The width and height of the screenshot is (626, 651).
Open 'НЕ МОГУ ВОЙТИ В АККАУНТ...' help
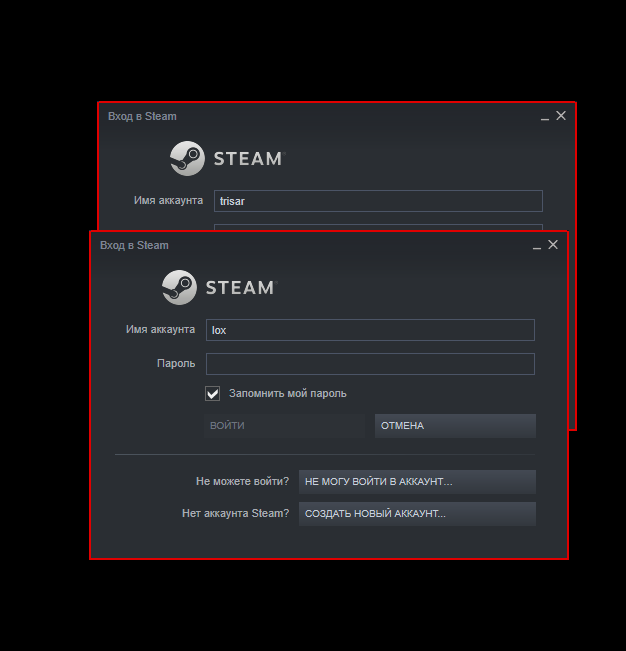pos(417,482)
